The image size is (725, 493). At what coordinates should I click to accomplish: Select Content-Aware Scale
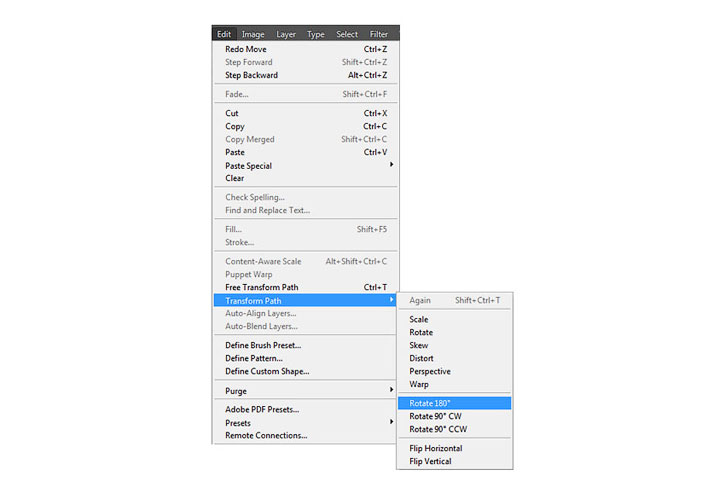pyautogui.click(x=306, y=261)
